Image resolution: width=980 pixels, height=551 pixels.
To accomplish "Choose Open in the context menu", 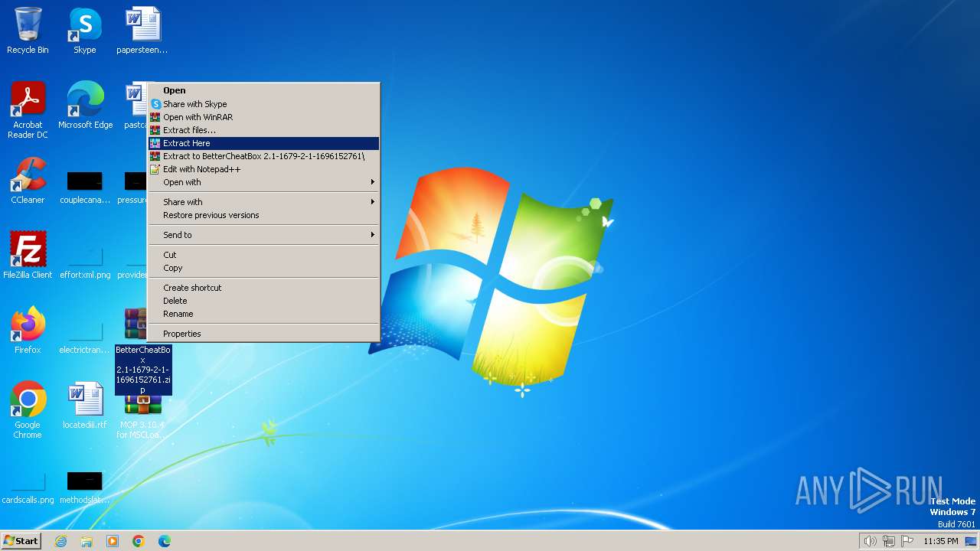I will click(263, 90).
